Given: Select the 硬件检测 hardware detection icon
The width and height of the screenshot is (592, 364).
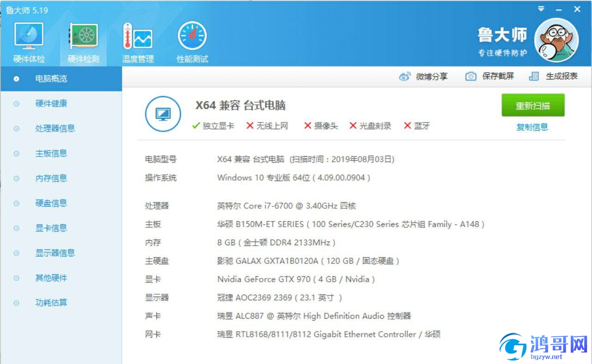Looking at the screenshot, I should 83,42.
